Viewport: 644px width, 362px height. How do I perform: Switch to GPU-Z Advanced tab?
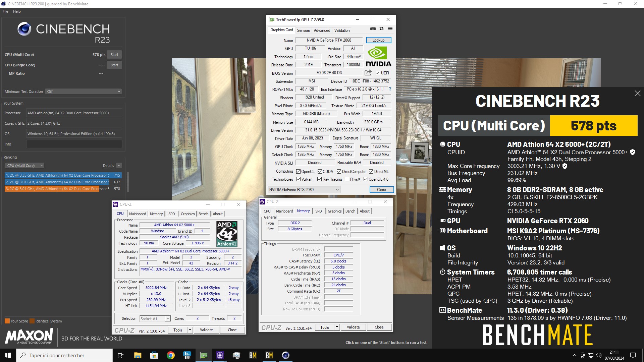[322, 31]
